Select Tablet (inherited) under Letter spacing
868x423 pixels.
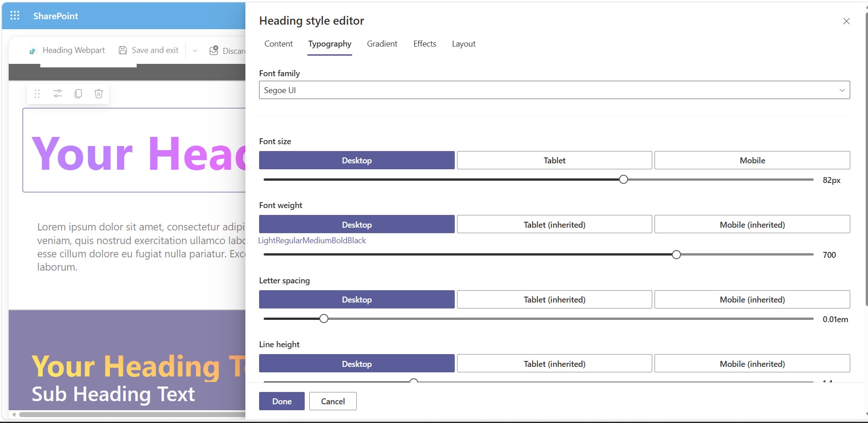click(554, 299)
